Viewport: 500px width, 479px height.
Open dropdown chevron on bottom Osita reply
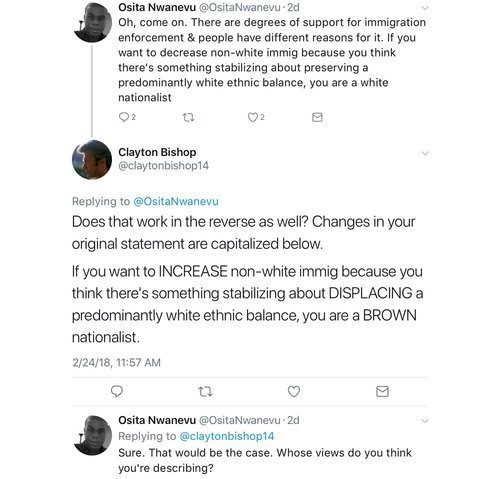point(425,421)
